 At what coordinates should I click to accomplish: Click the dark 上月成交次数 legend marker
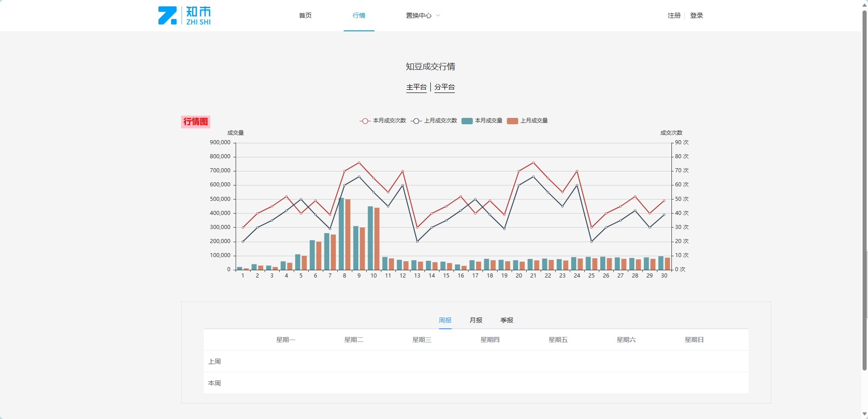pos(416,121)
